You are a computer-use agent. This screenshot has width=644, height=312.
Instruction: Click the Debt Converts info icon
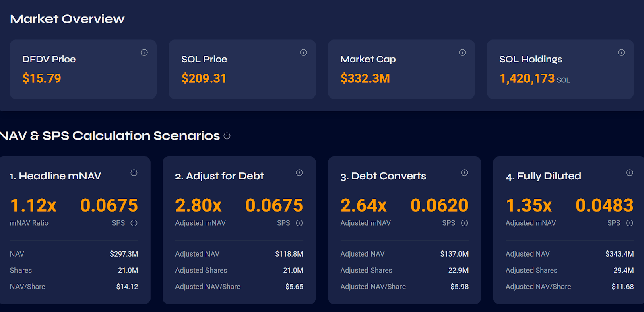tap(464, 172)
